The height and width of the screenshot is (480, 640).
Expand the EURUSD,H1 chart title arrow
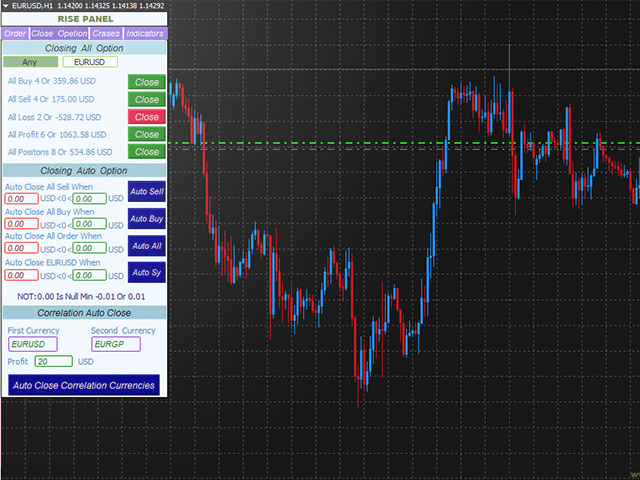pos(8,6)
